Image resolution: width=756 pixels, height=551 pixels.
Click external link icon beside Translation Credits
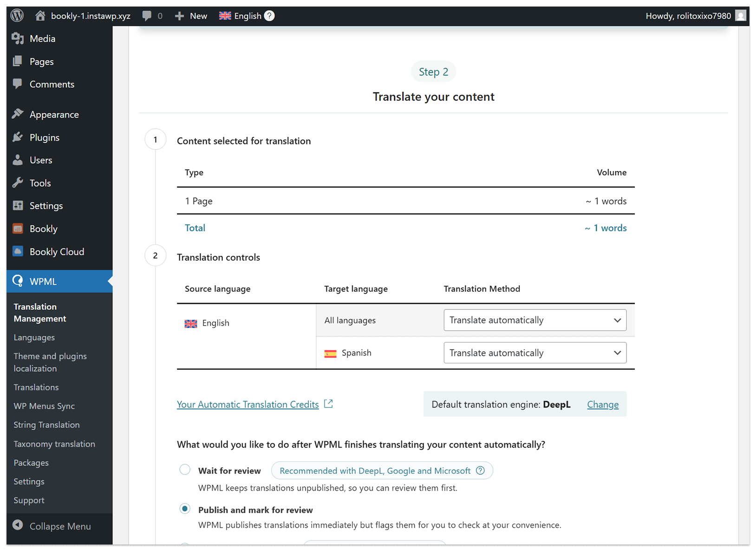click(x=328, y=404)
